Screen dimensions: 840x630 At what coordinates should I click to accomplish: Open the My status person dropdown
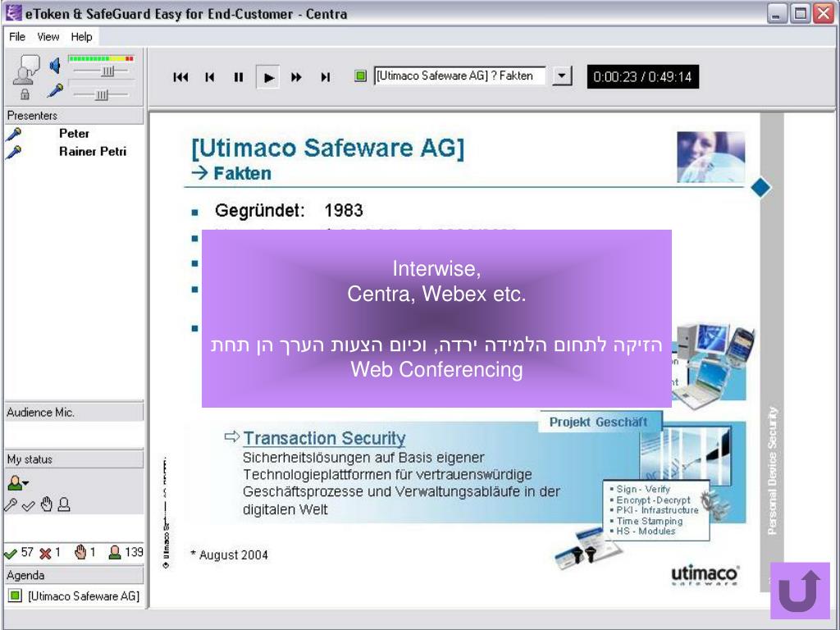[18, 482]
